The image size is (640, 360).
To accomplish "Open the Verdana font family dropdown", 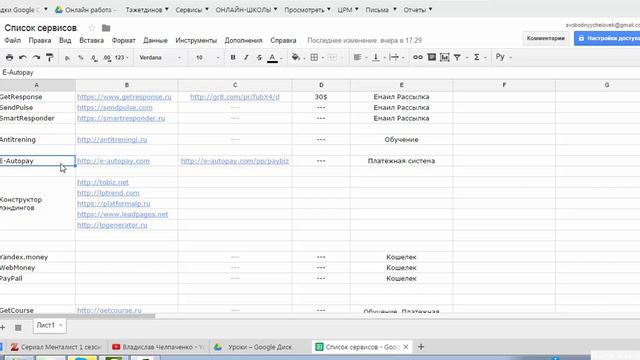I will pos(160,58).
